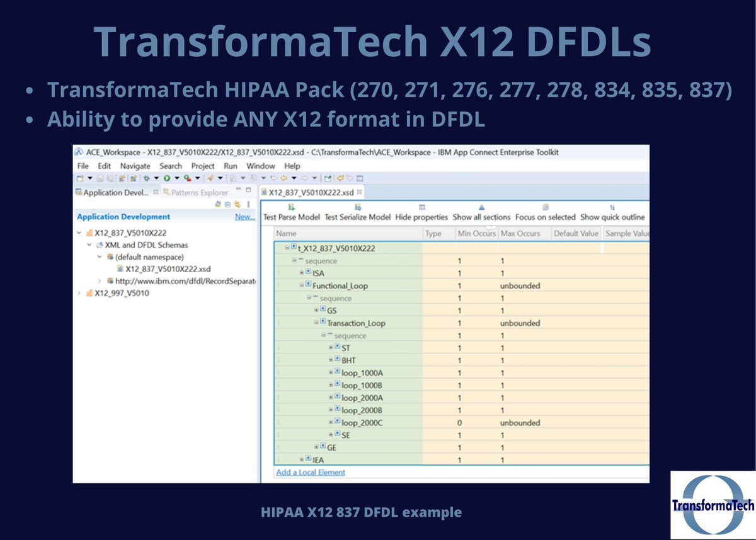This screenshot has height=540, width=756.
Task: Switch to the Patterns Explorer tab
Action: tap(196, 192)
